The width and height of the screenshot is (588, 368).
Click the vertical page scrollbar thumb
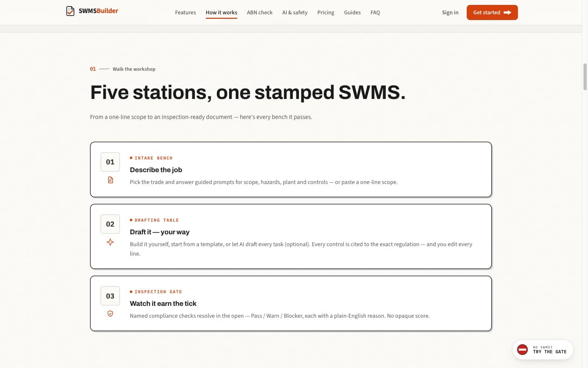click(585, 77)
